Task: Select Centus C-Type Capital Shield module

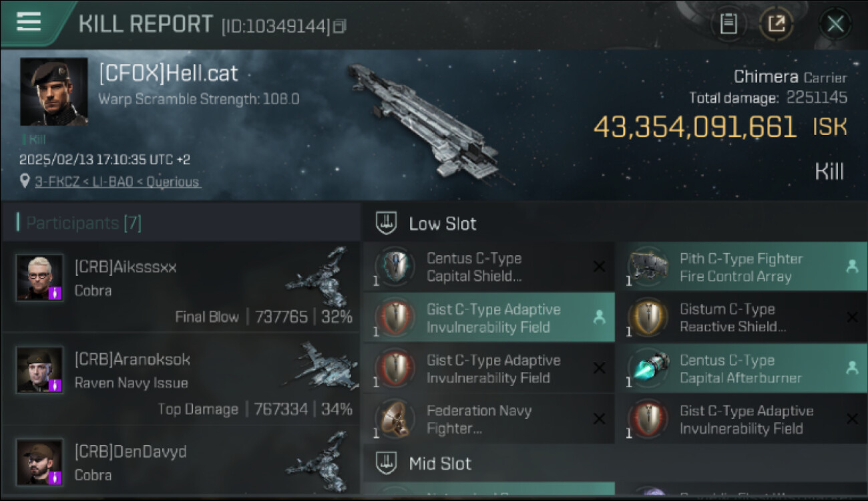Action: click(489, 267)
